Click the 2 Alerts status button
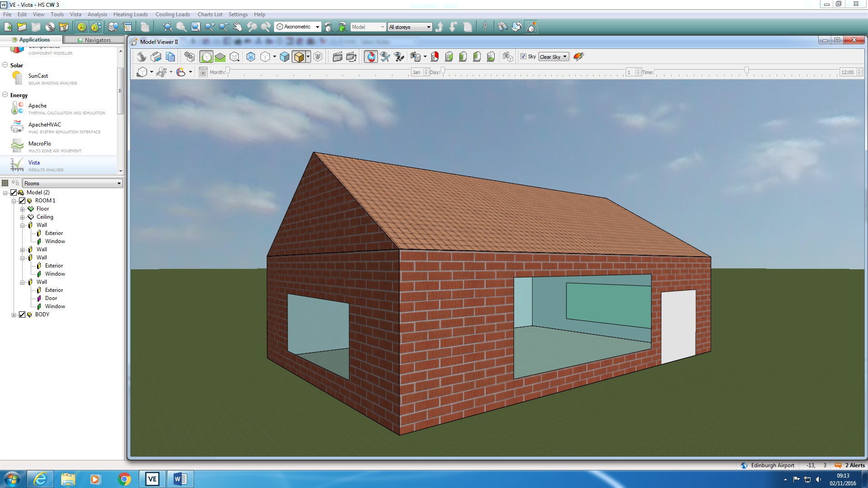This screenshot has width=868, height=488. point(850,465)
